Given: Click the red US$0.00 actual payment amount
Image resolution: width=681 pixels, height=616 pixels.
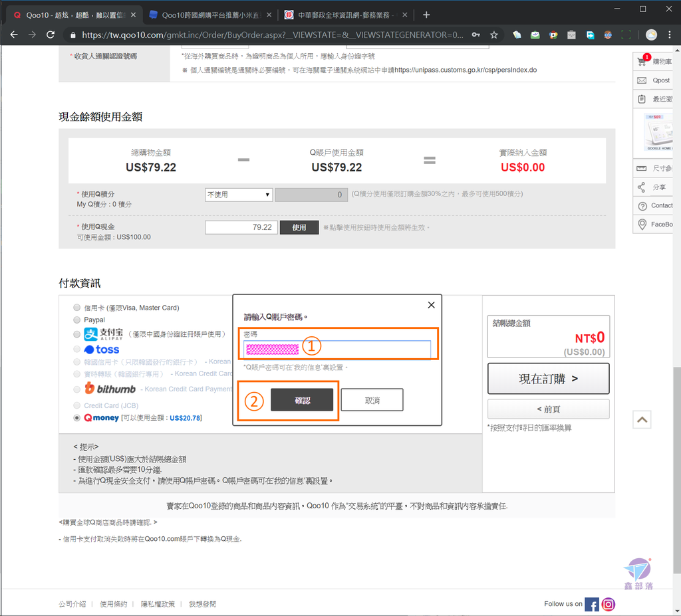Looking at the screenshot, I should pyautogui.click(x=523, y=167).
